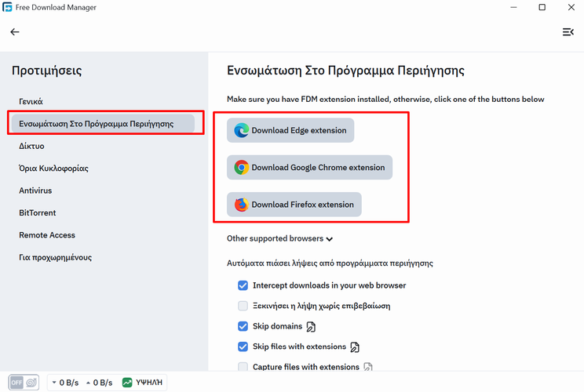Expand Other supported browsers
Image resolution: width=584 pixels, height=392 pixels.
tap(279, 238)
